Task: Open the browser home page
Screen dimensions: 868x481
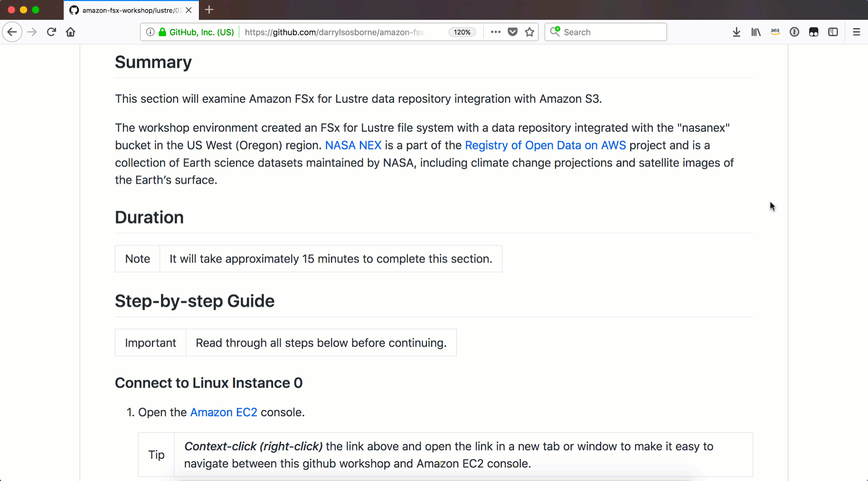Action: [71, 32]
